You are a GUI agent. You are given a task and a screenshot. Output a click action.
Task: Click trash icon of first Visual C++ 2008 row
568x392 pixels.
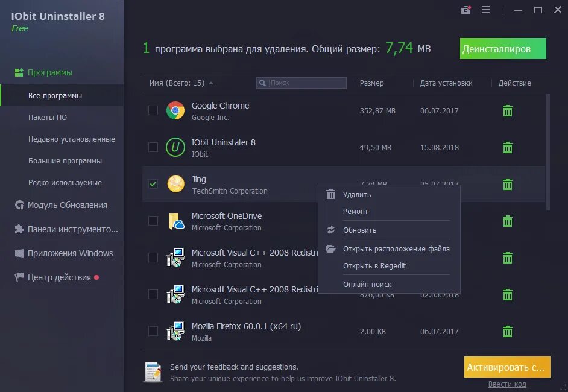click(508, 258)
